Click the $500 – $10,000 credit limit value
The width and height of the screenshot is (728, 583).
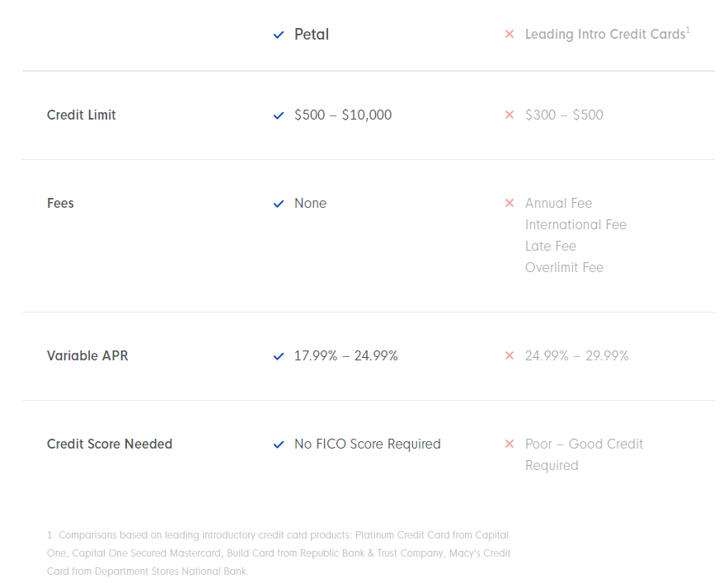(x=343, y=115)
